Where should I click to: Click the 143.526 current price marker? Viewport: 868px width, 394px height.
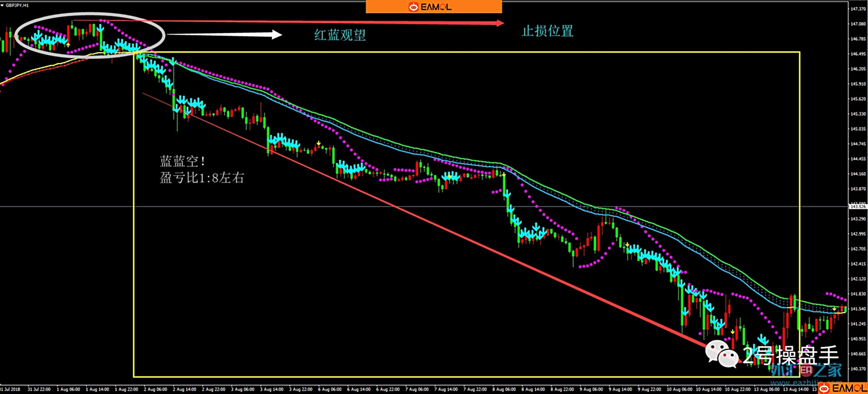(x=858, y=207)
